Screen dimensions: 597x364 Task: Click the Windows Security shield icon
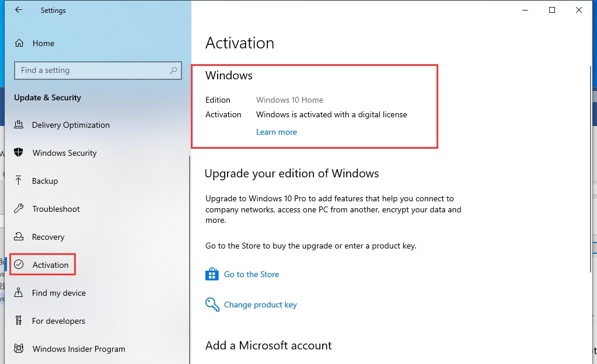coord(19,153)
